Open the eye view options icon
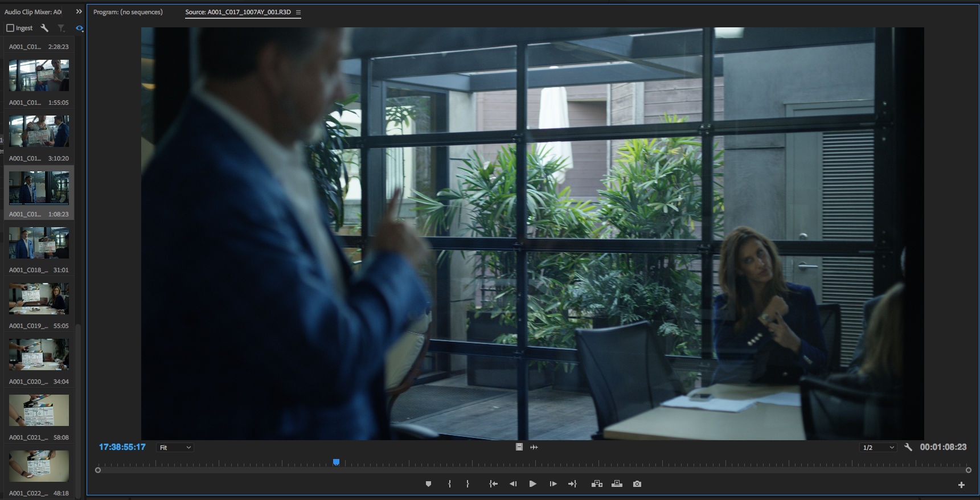 79,28
